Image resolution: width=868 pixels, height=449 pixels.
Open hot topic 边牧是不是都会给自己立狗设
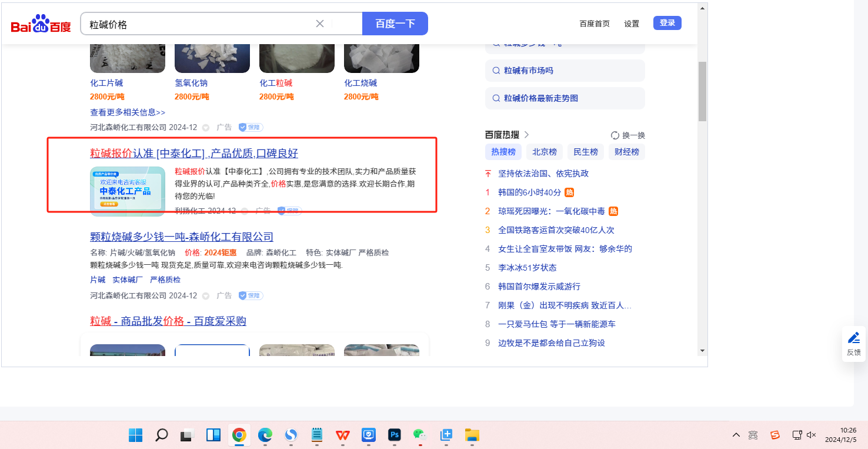(552, 343)
